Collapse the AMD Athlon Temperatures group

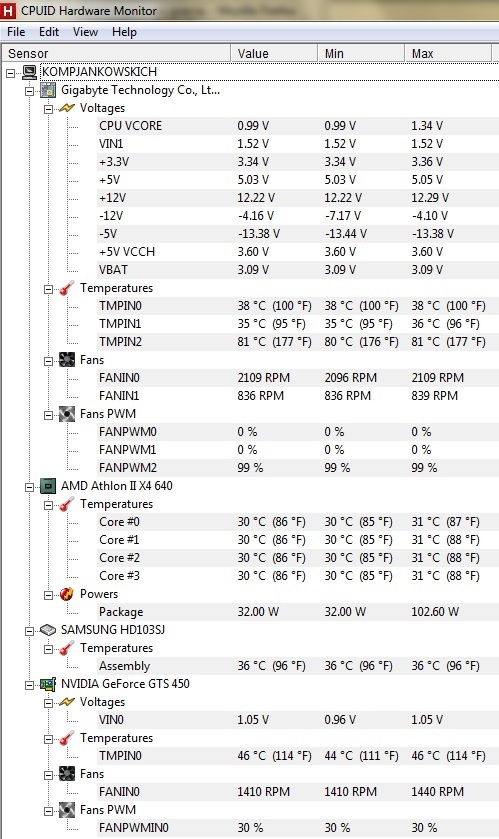click(49, 505)
